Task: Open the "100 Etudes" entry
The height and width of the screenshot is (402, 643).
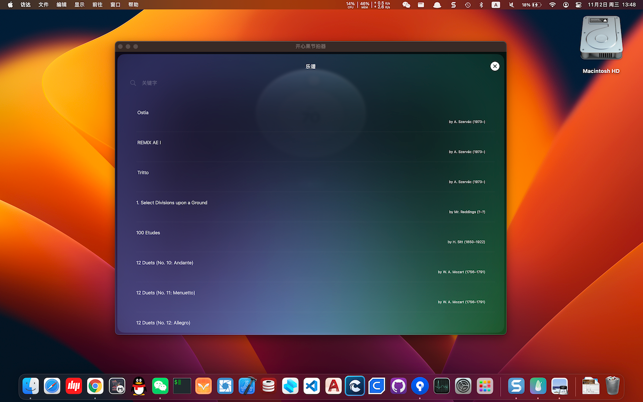Action: click(148, 233)
